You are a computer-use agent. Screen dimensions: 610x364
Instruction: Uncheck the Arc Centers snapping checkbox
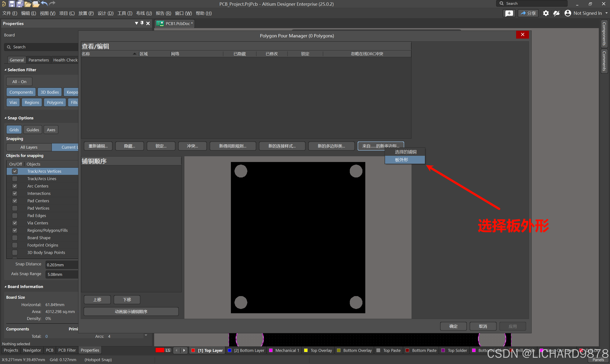point(15,186)
